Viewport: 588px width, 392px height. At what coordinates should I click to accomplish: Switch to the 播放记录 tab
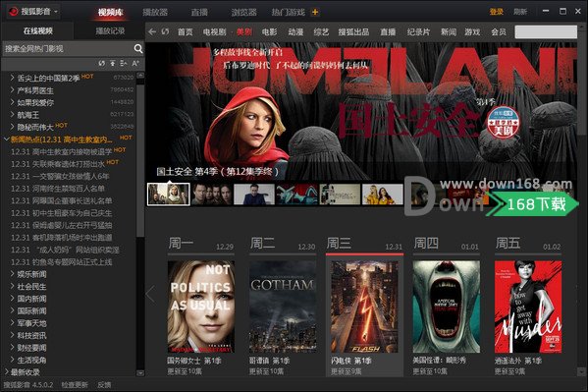click(110, 30)
